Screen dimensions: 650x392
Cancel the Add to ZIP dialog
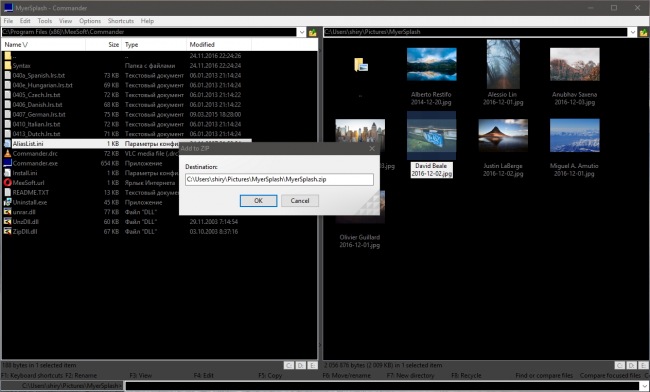tap(300, 201)
